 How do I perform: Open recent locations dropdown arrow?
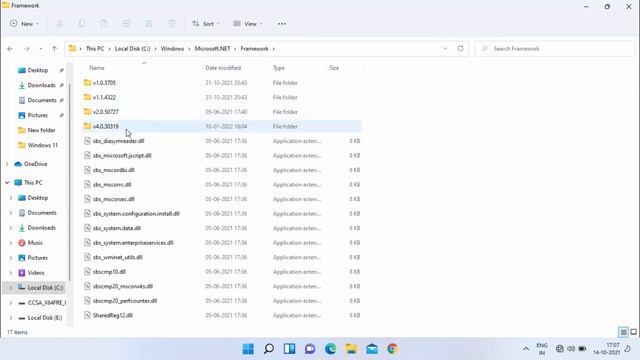(40, 49)
